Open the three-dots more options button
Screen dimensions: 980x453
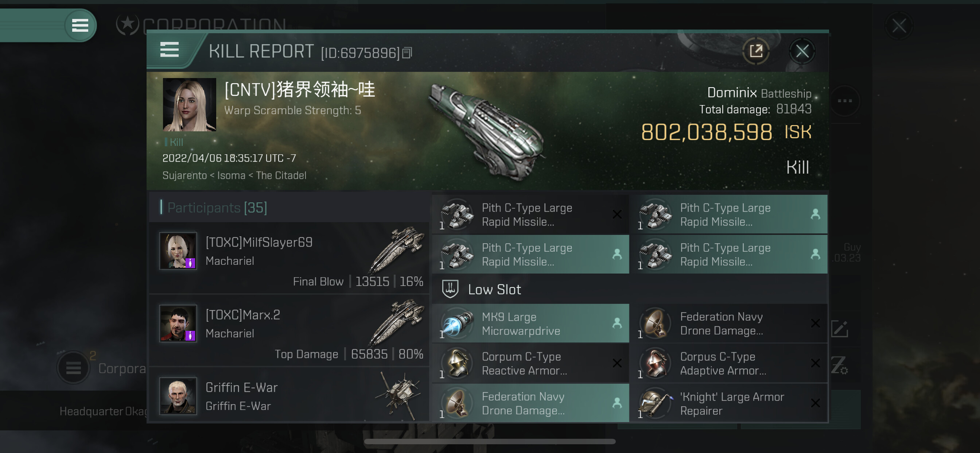(x=845, y=101)
